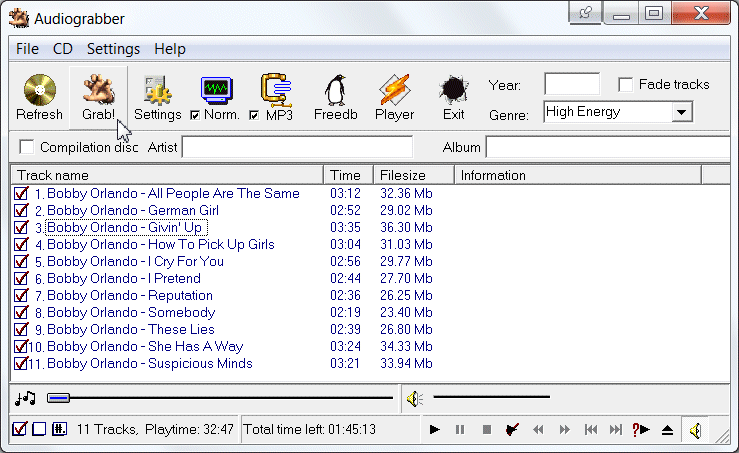Screen dimensions: 739x453
Task: Open the Help menu
Action: (x=170, y=49)
